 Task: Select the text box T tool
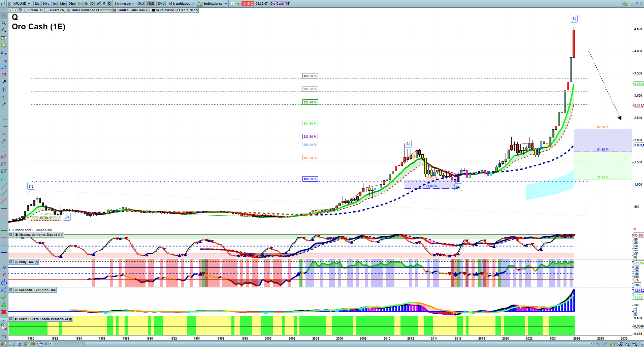(x=4, y=90)
